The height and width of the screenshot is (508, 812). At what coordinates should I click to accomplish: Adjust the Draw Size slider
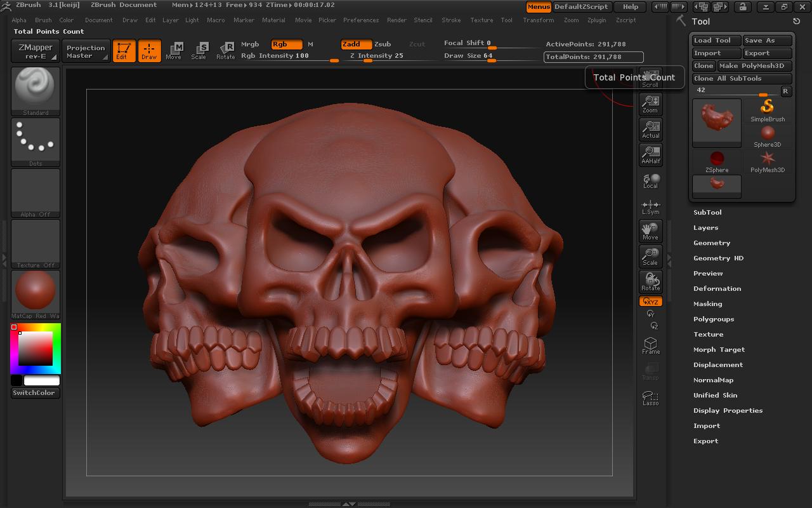[491, 56]
